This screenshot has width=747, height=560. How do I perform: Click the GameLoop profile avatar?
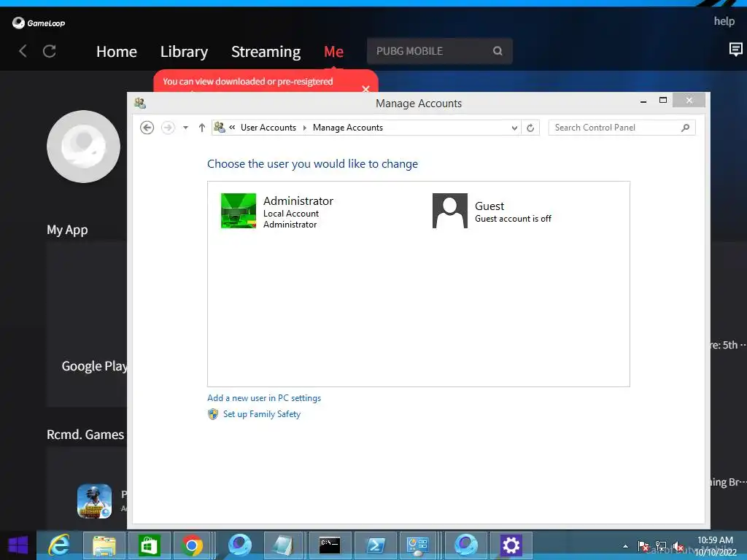point(83,147)
